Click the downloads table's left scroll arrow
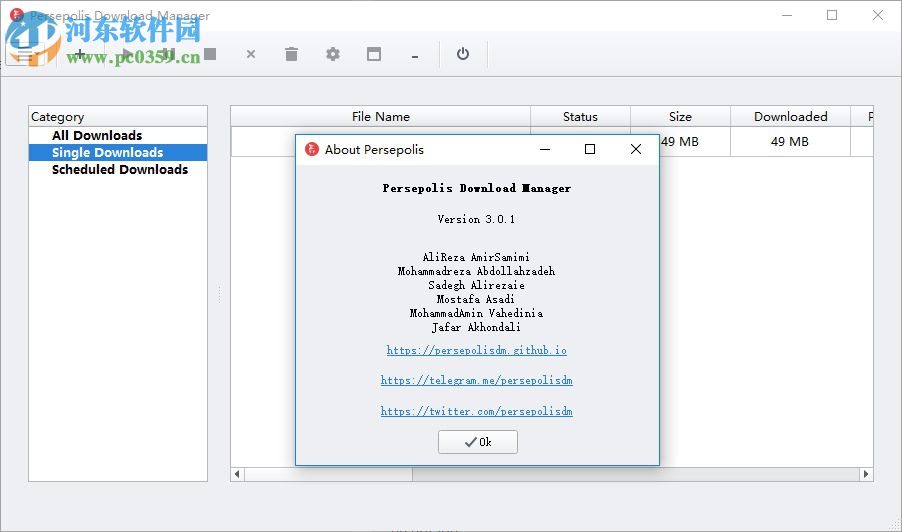This screenshot has width=902, height=532. (238, 474)
